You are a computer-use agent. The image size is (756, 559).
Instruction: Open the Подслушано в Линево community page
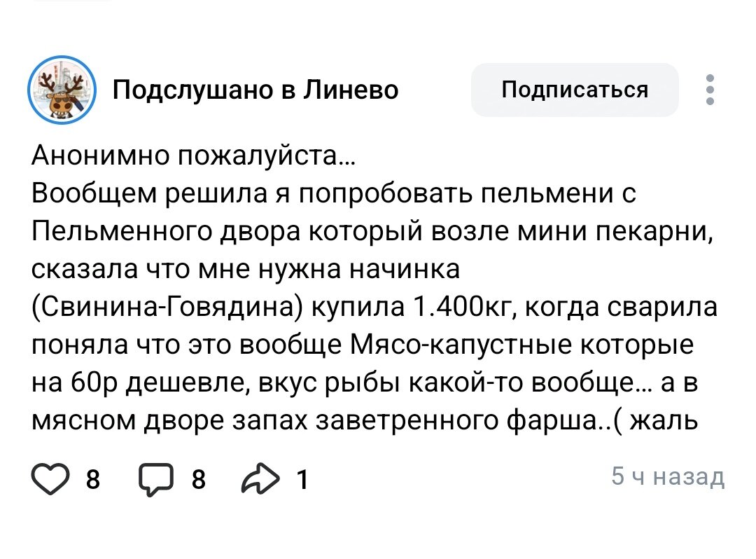(255, 90)
